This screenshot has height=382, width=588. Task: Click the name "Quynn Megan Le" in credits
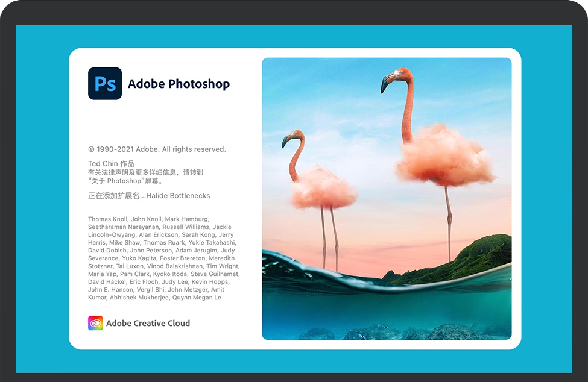click(x=197, y=298)
